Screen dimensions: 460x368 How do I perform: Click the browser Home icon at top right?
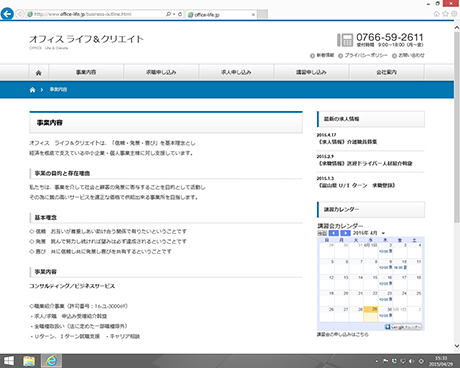point(437,14)
